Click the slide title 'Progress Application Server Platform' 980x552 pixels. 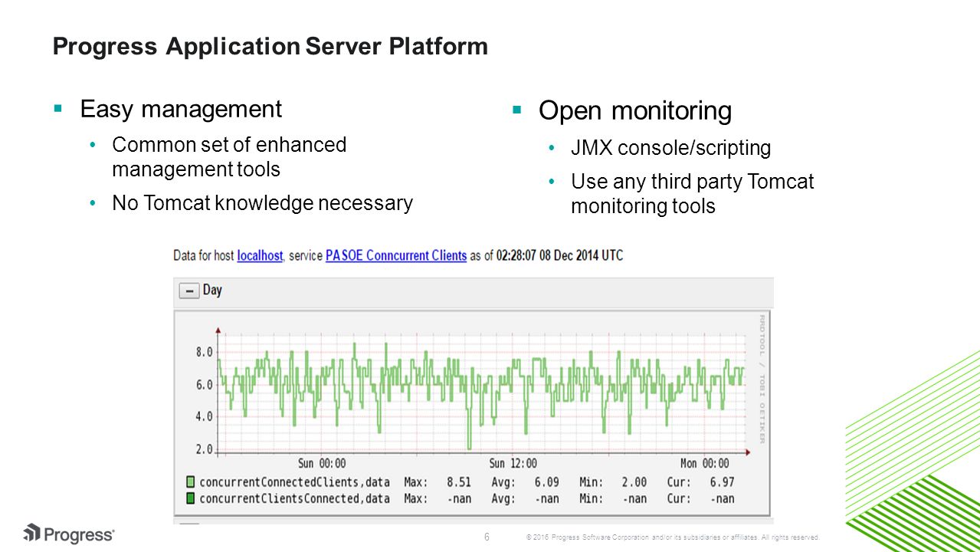coord(270,46)
